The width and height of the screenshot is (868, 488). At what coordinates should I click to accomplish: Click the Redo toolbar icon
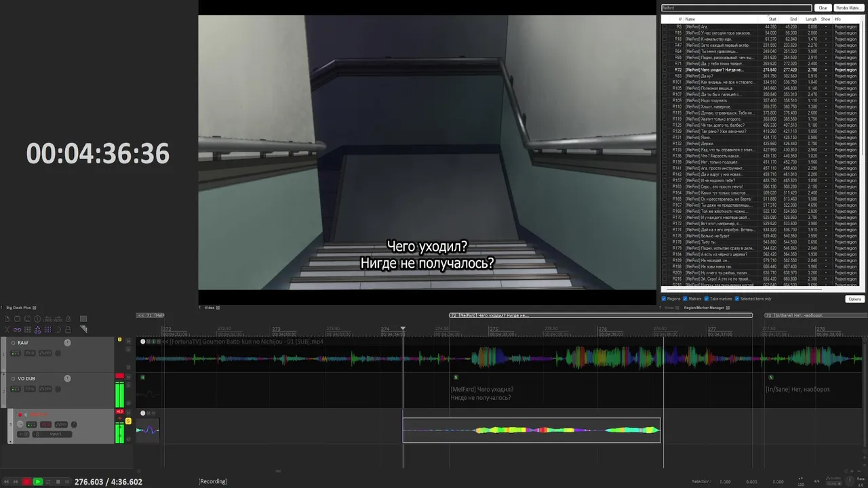[x=58, y=319]
